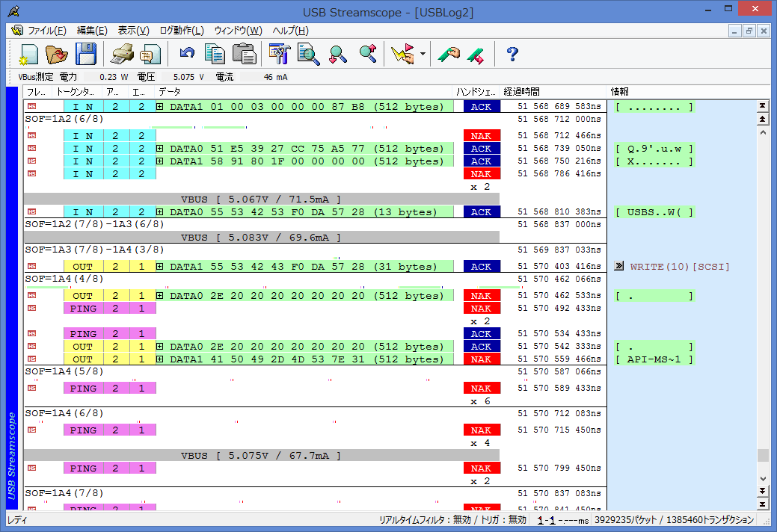Click the フレ... column header
This screenshot has width=777, height=532.
tap(37, 92)
